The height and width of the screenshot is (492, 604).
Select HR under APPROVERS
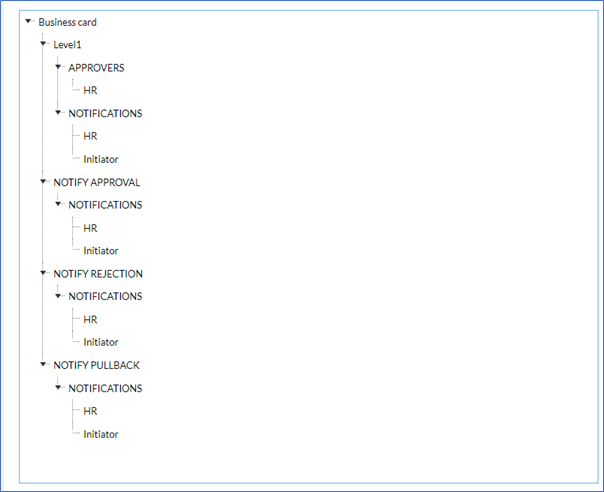pyautogui.click(x=90, y=90)
